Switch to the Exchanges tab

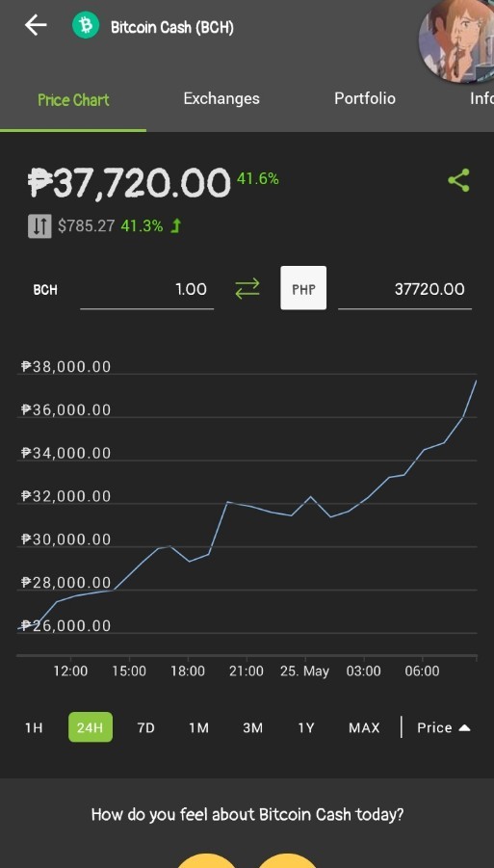coord(221,98)
